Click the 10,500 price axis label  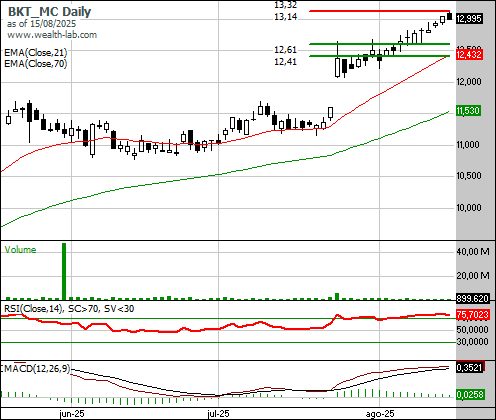pos(469,176)
